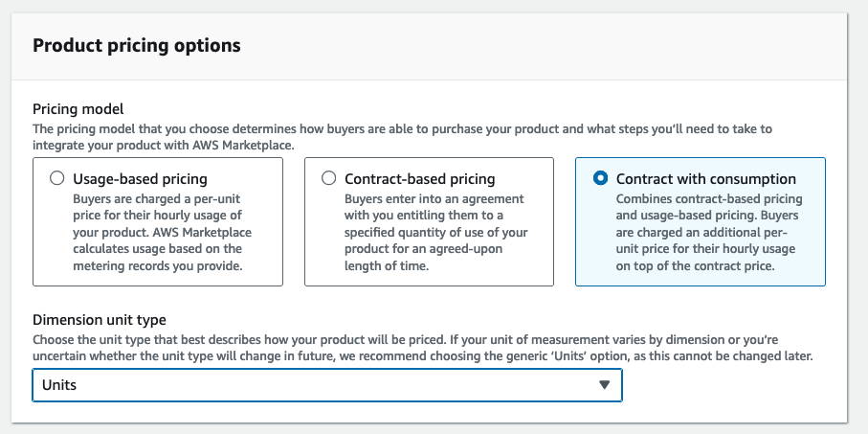
Task: Click the 'Contract with consumption' title label
Action: coord(705,179)
